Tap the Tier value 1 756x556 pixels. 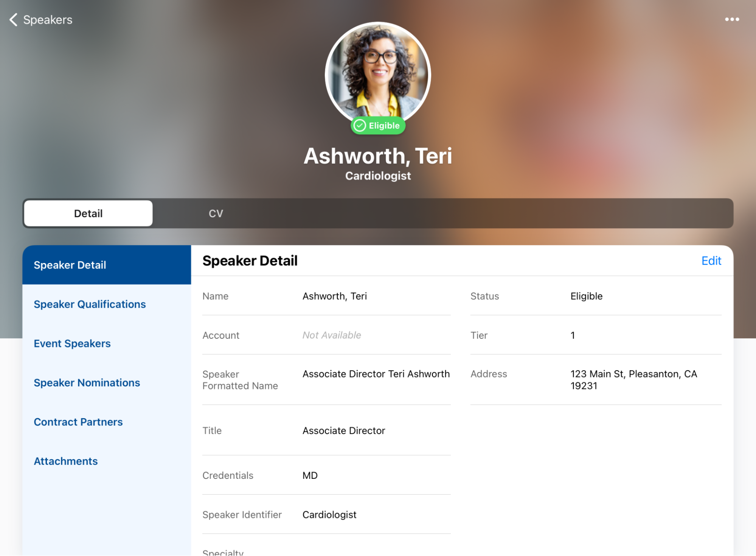pyautogui.click(x=572, y=335)
